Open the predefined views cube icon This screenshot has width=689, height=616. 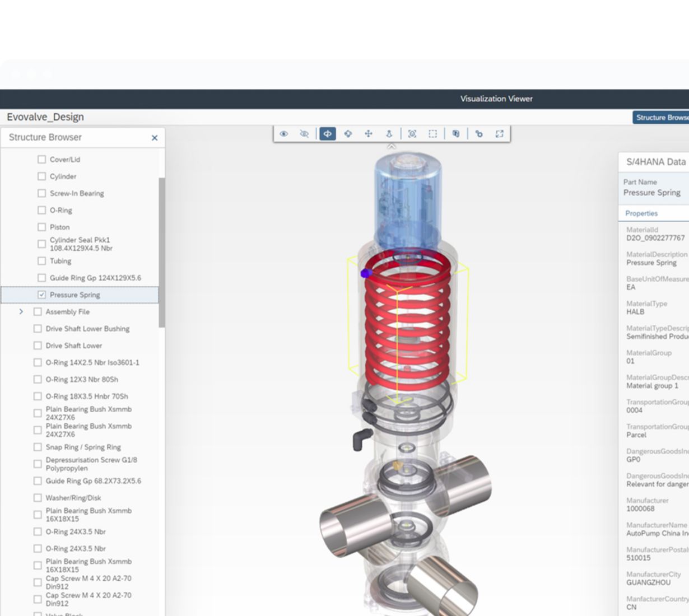[x=456, y=134]
